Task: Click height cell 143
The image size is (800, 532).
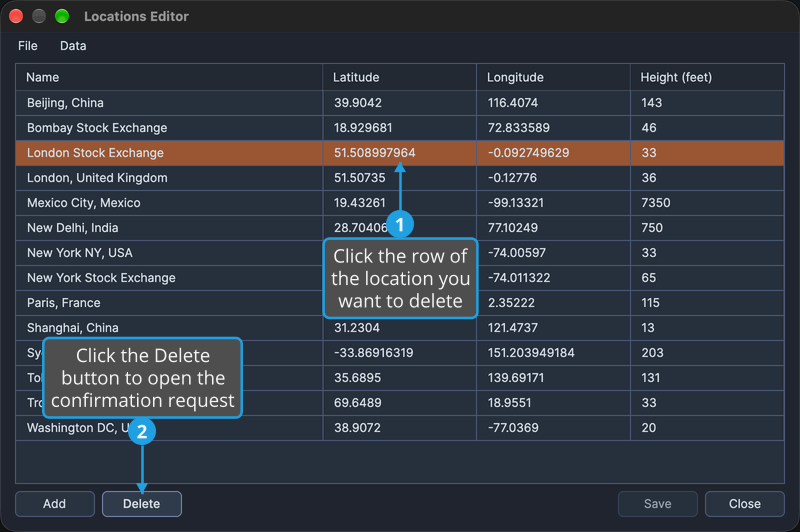Action: tap(707, 103)
